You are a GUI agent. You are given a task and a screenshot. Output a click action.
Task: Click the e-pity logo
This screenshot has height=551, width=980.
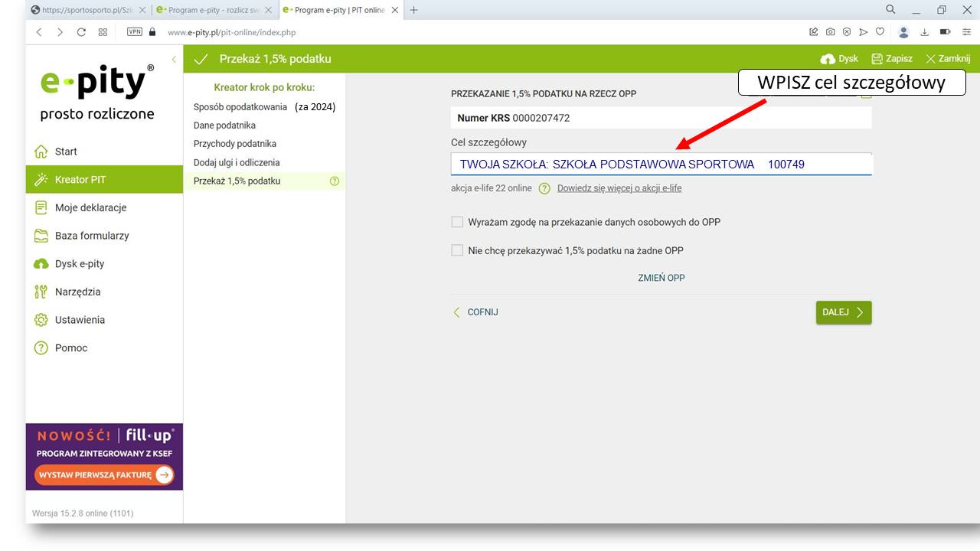pyautogui.click(x=97, y=92)
